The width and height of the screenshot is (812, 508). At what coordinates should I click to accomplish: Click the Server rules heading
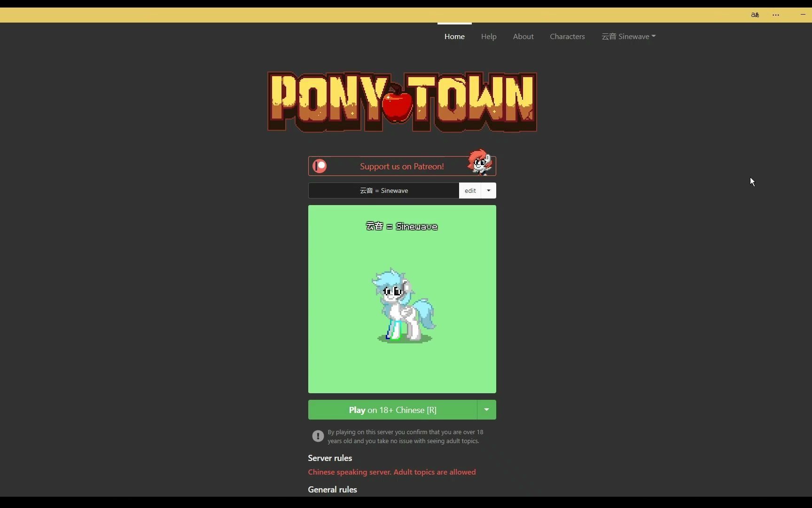[x=330, y=458]
